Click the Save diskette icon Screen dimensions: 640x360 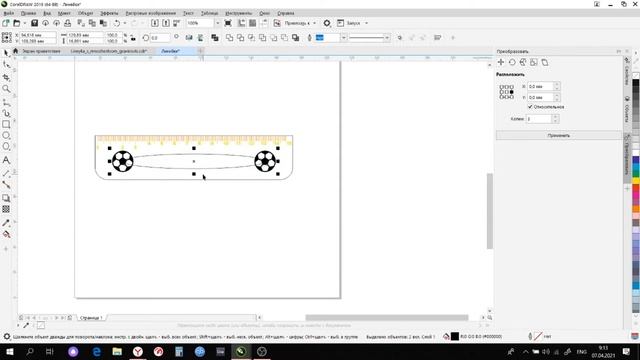(34, 23)
